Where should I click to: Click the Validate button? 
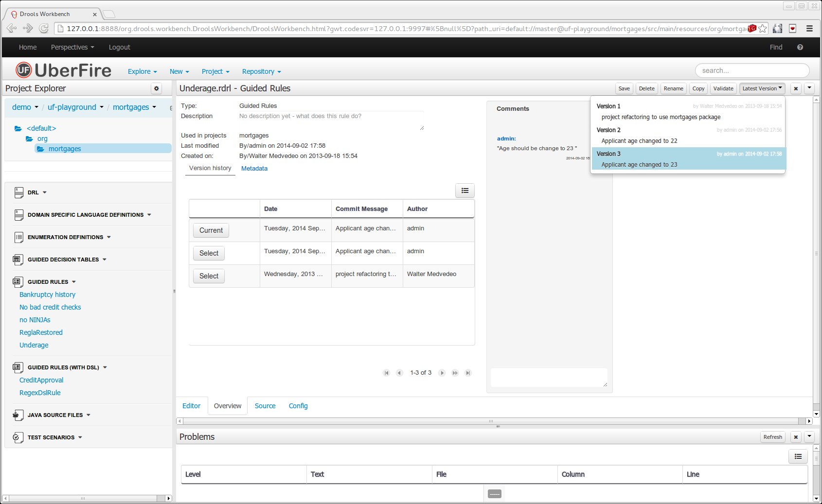(723, 88)
